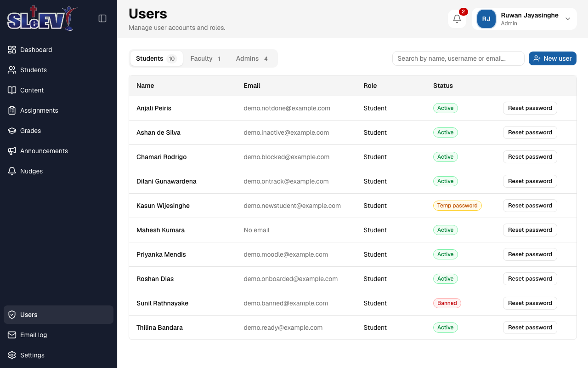Viewport: 588px width, 368px height.
Task: Click Priyanka Mendis's Student role cell
Action: click(x=375, y=254)
